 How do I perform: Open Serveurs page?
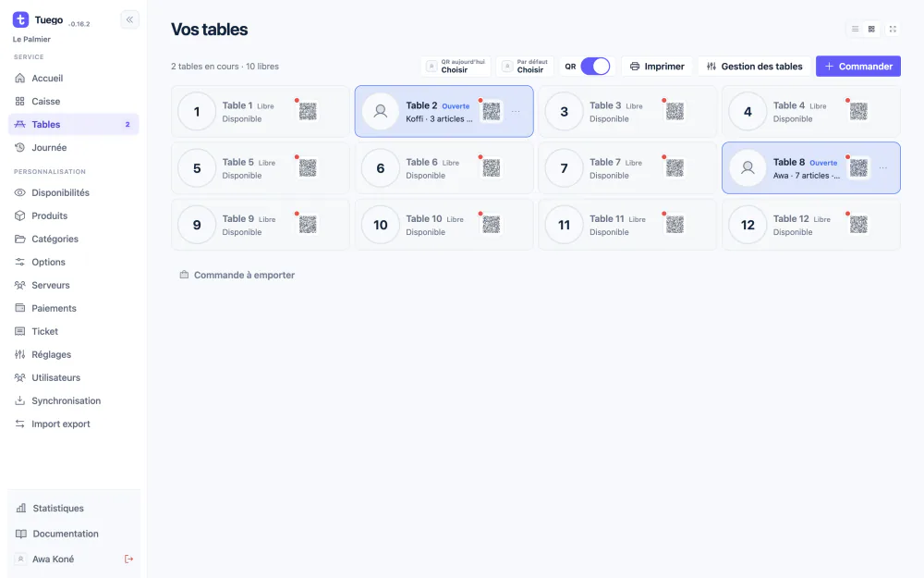coord(74,285)
